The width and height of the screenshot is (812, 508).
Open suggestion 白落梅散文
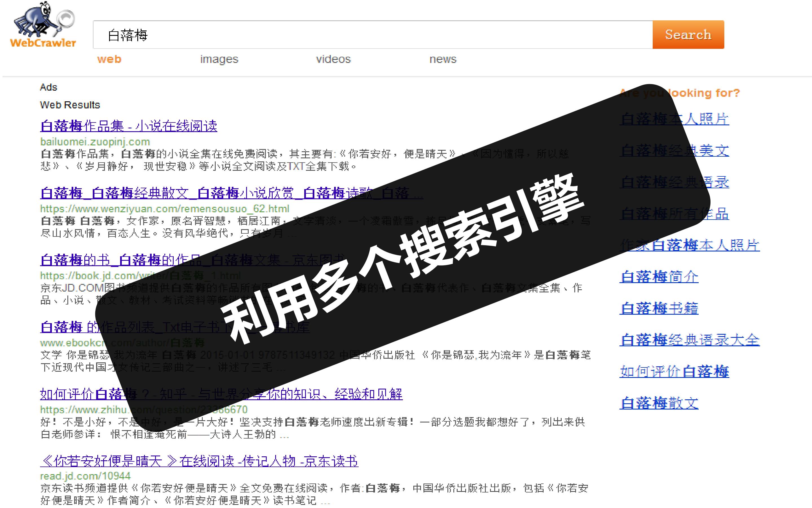click(659, 403)
